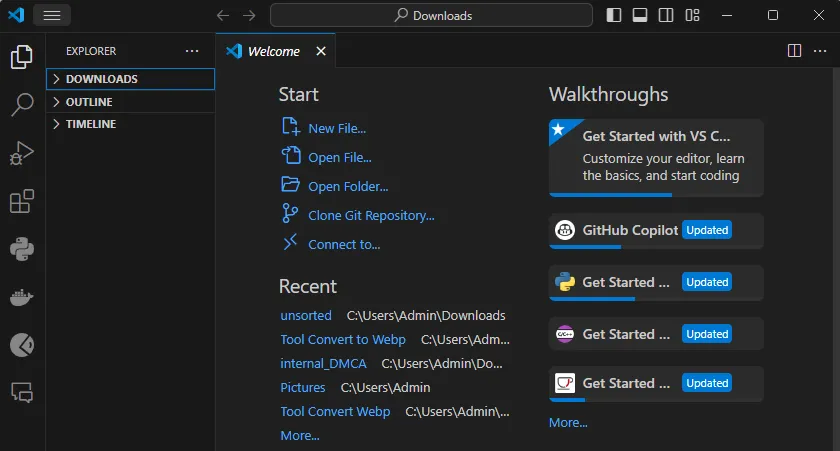Click Open Folder link
Screen dimensions: 840x451
348,186
